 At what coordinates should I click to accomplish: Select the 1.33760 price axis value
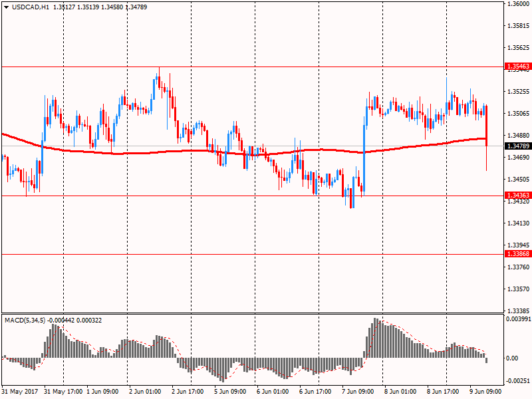[x=519, y=267]
